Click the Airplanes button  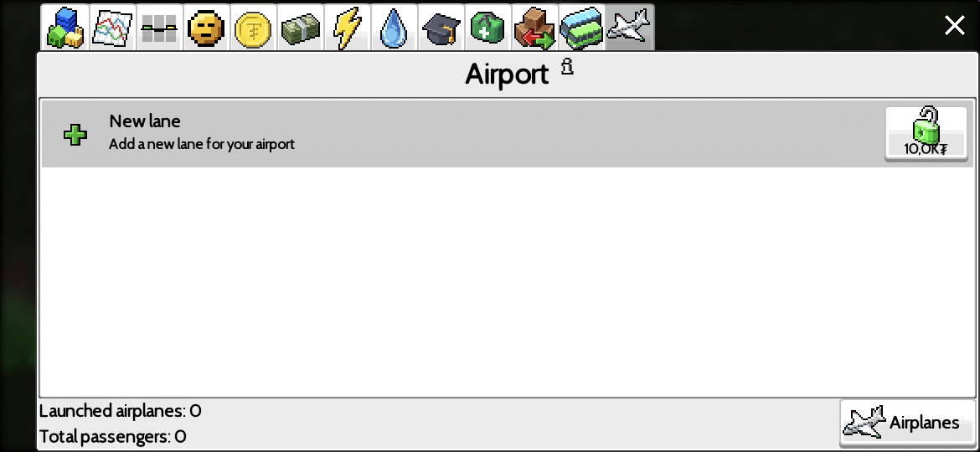point(907,424)
